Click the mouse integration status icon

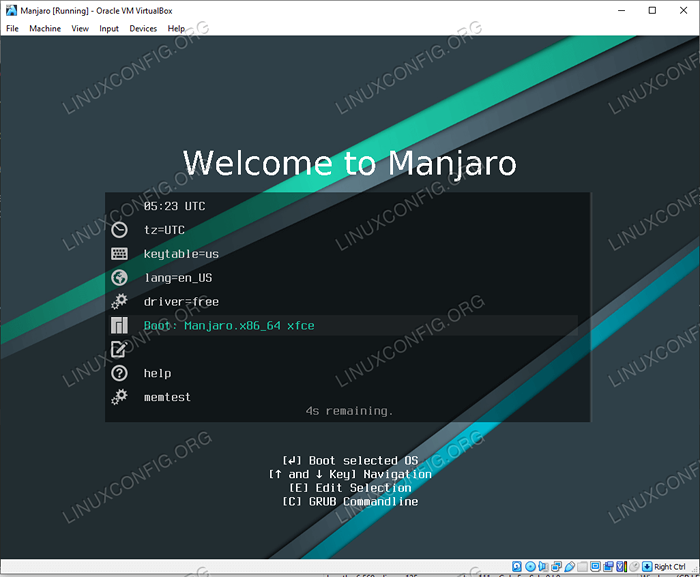pyautogui.click(x=634, y=567)
